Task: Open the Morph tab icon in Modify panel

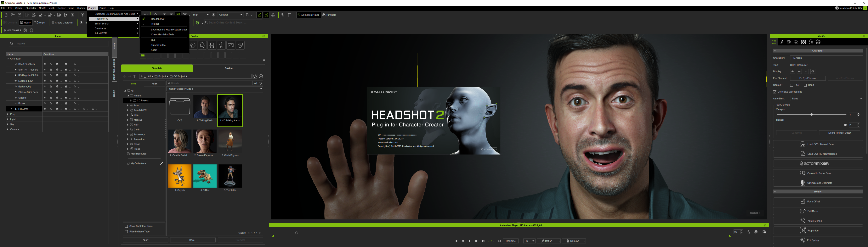Action: [789, 42]
